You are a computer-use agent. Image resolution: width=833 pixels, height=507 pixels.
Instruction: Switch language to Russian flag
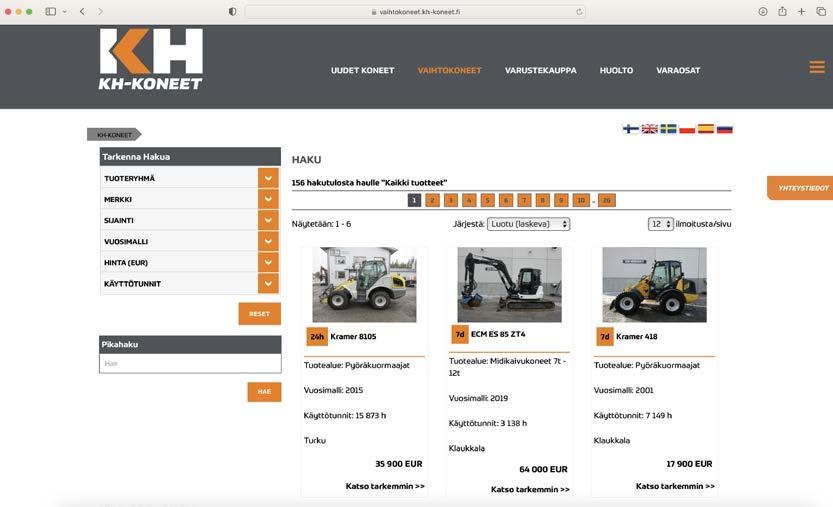725,129
